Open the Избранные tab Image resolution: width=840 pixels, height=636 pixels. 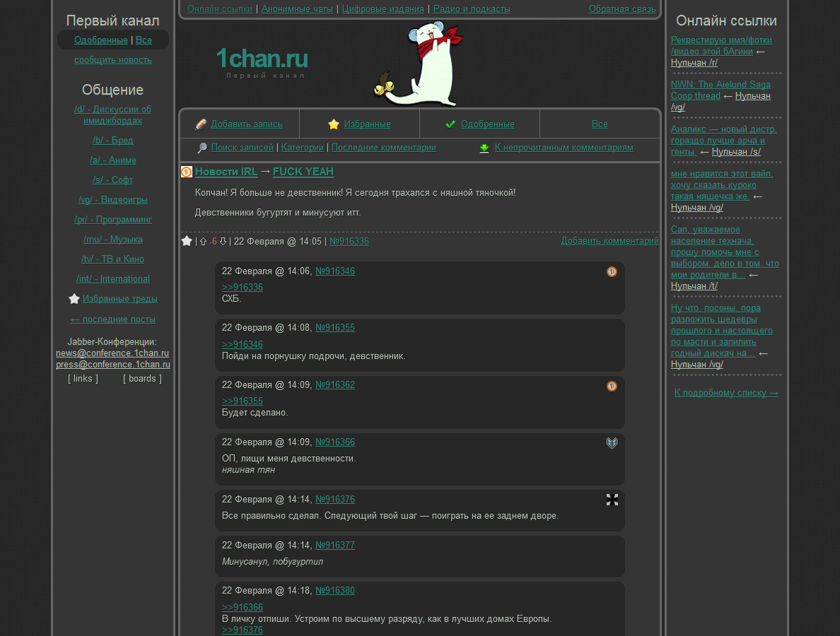pyautogui.click(x=368, y=124)
